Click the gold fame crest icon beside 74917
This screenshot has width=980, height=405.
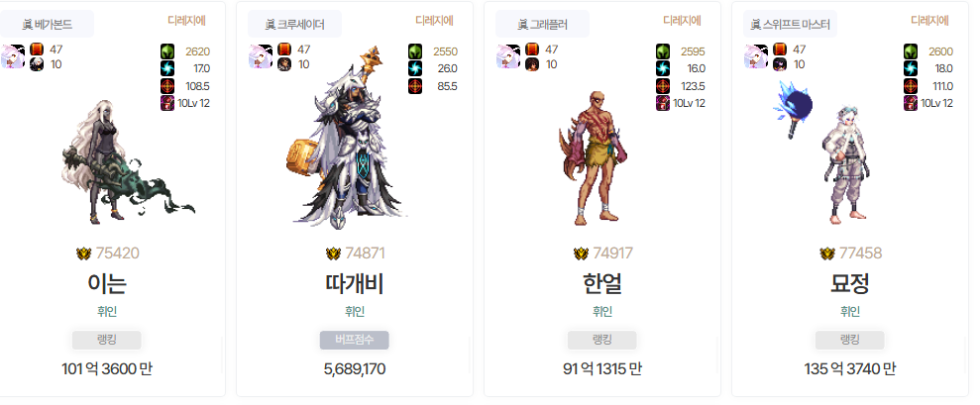(x=582, y=253)
